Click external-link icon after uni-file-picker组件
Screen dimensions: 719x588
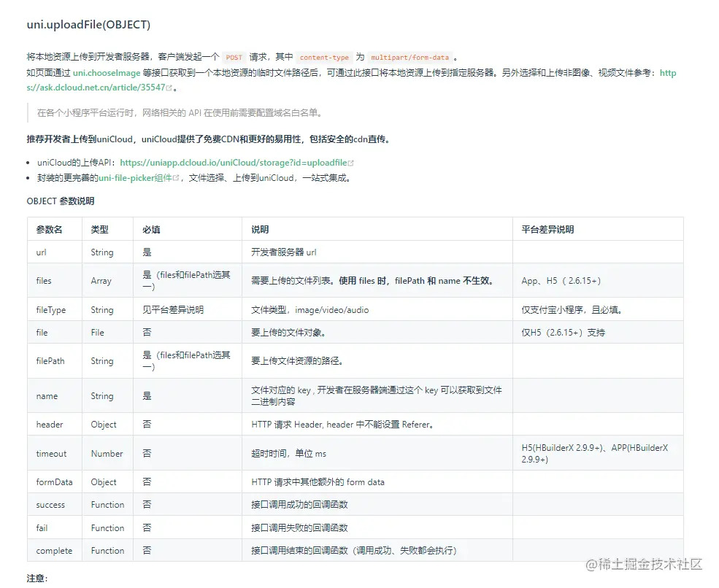(x=176, y=178)
